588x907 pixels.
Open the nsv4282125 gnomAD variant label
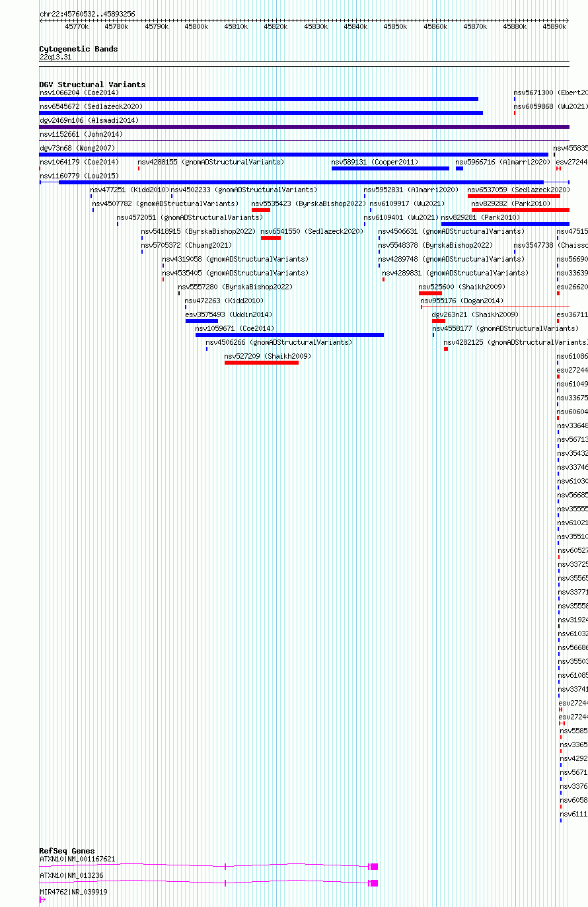515,342
